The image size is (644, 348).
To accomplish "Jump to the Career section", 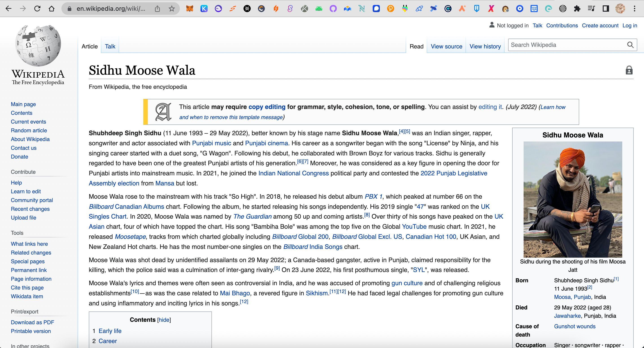I will (107, 341).
